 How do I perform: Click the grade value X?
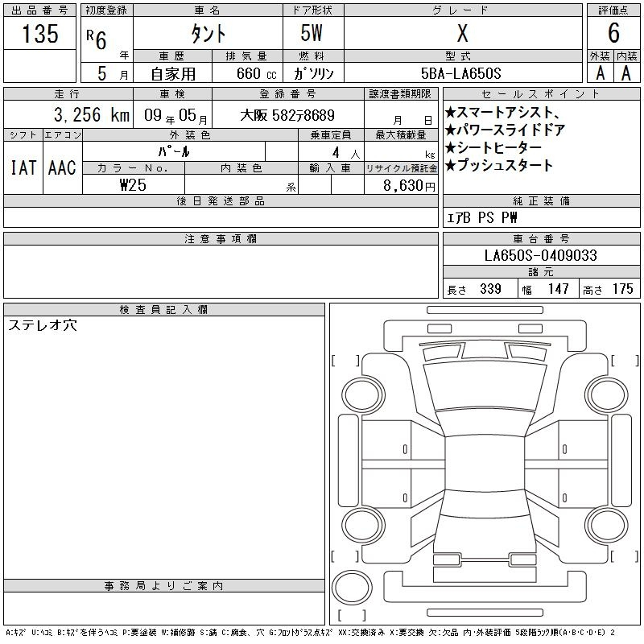coord(462,33)
